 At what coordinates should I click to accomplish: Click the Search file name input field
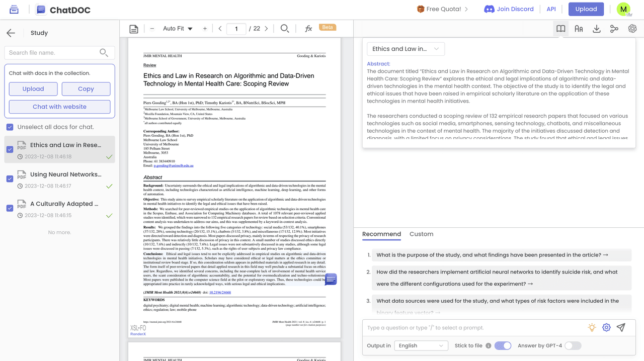click(52, 52)
